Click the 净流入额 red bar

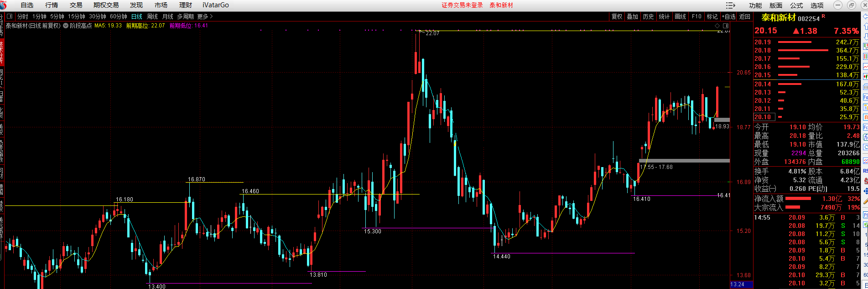coord(798,199)
